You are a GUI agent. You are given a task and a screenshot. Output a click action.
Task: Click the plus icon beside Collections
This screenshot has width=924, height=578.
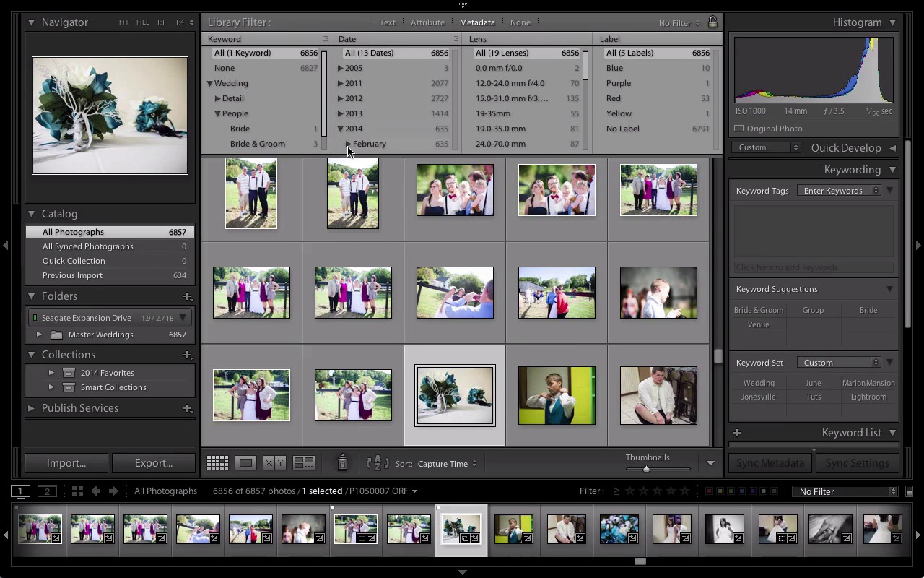[x=187, y=355]
